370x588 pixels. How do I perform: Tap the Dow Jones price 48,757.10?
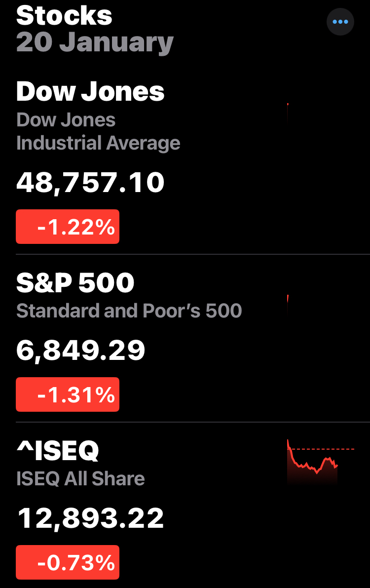90,183
